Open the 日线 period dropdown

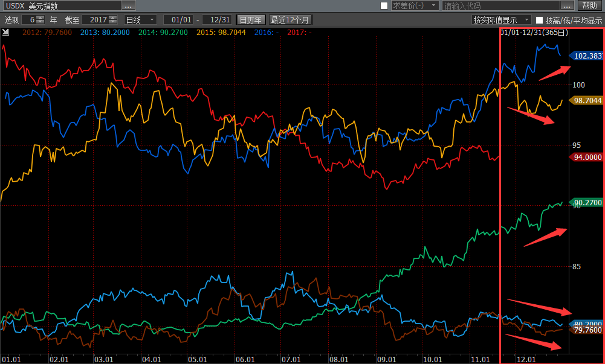[x=140, y=20]
